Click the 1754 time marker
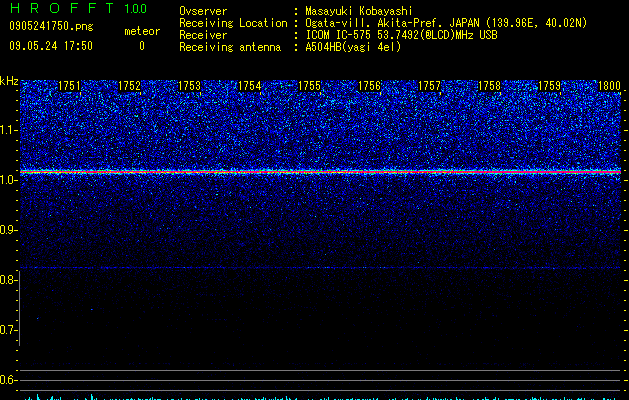This screenshot has height=400, width=629. [250, 86]
